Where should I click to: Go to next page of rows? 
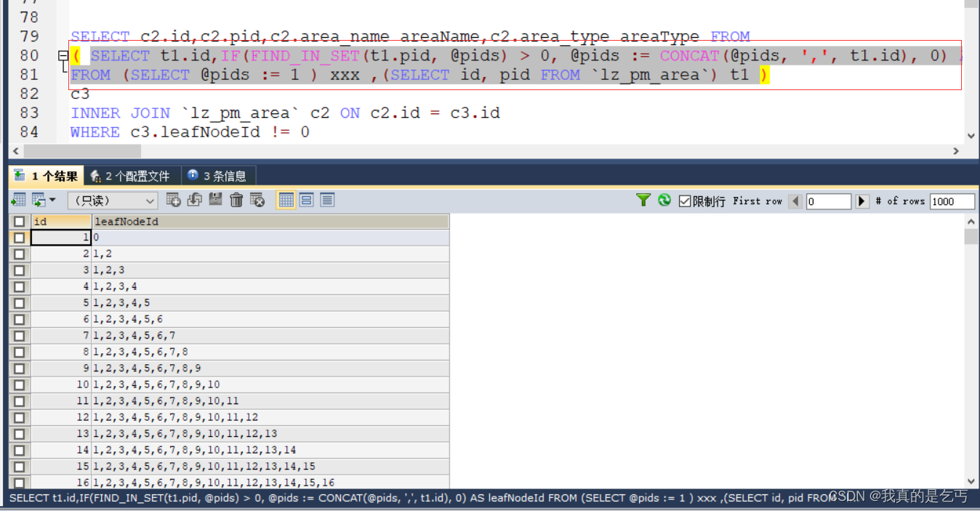(862, 201)
